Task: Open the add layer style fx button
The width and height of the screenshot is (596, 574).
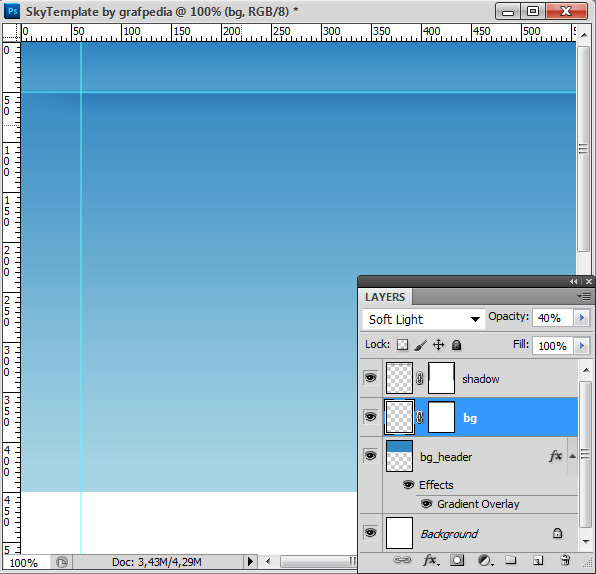Action: coord(431,560)
